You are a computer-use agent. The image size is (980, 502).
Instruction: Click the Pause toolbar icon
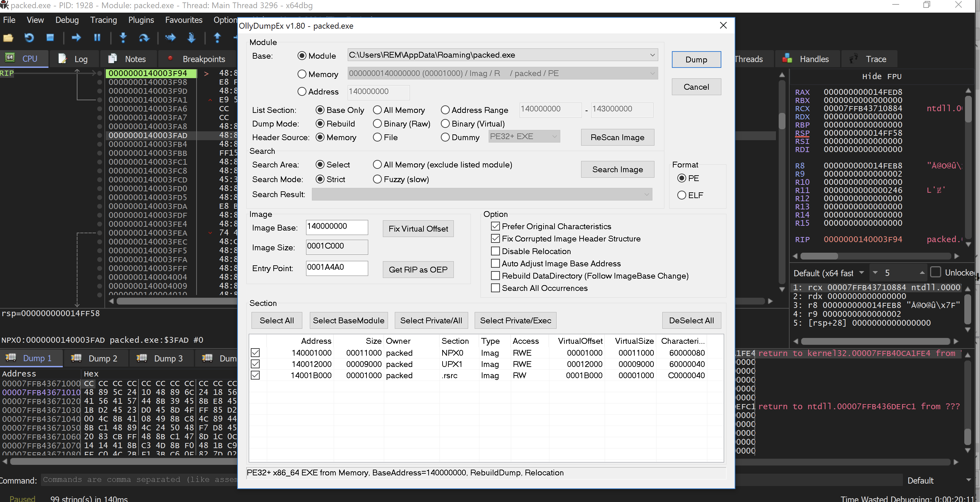click(97, 38)
